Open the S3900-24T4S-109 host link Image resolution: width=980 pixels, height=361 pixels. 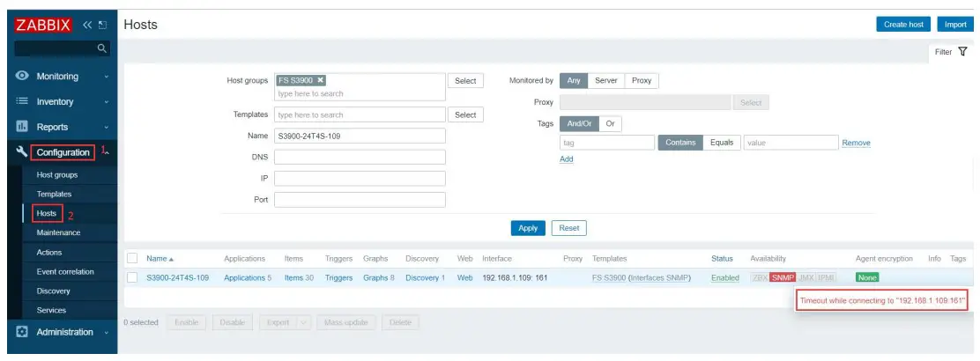177,278
